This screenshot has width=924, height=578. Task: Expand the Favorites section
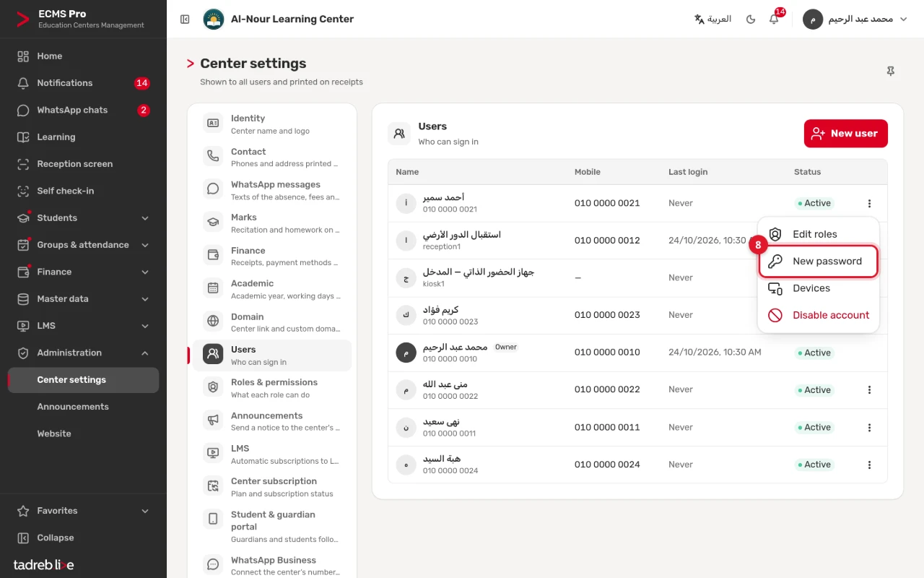(83, 511)
